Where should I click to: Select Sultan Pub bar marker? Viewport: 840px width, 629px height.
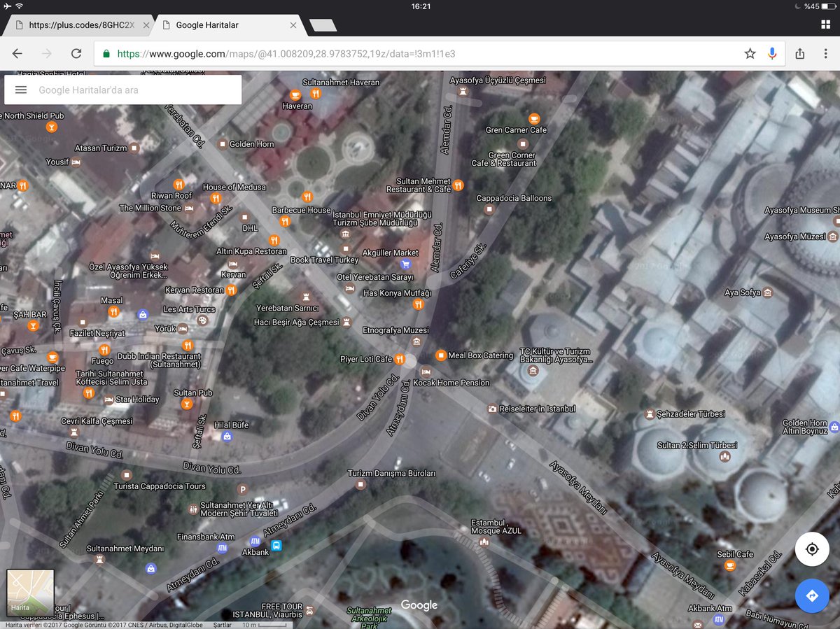point(187,404)
